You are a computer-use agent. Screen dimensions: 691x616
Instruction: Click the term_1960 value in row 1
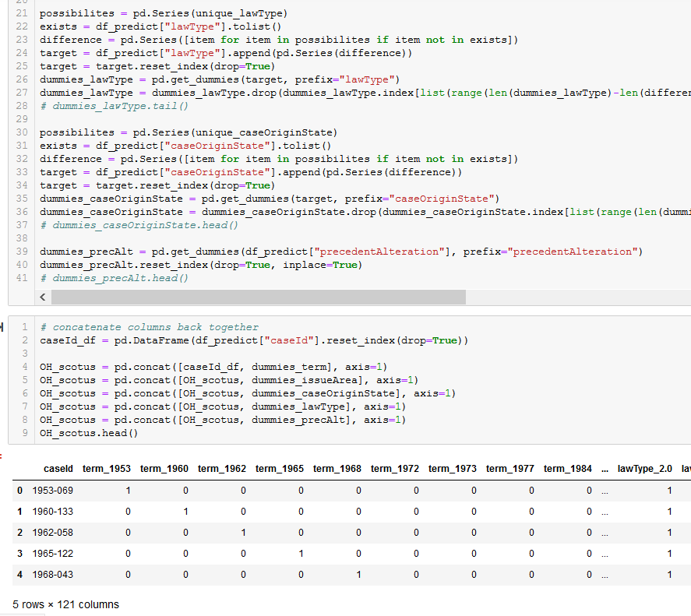point(185,512)
